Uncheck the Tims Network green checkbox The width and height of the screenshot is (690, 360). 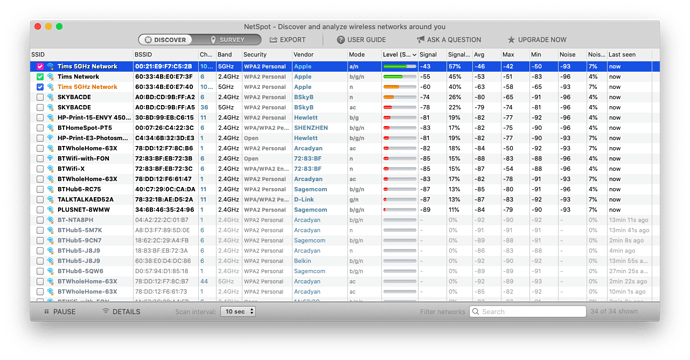tap(40, 77)
